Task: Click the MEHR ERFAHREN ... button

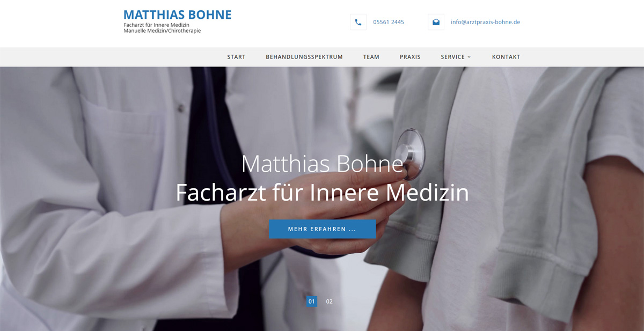Action: pos(322,229)
